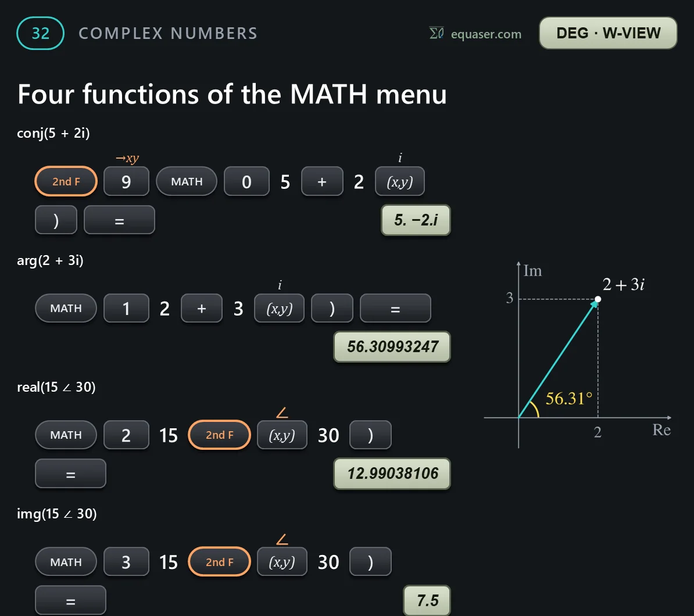The width and height of the screenshot is (694, 616).
Task: Click the equaser.com link
Action: tap(485, 34)
